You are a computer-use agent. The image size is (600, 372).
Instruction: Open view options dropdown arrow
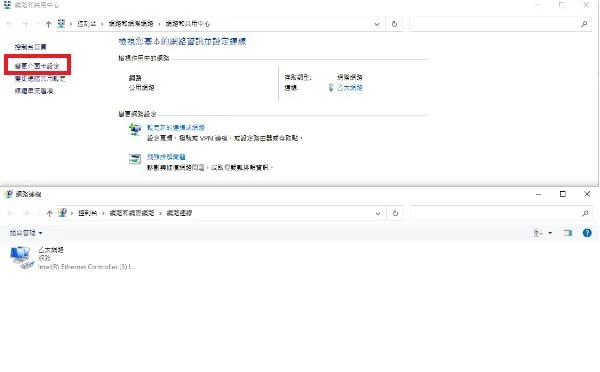click(x=550, y=233)
